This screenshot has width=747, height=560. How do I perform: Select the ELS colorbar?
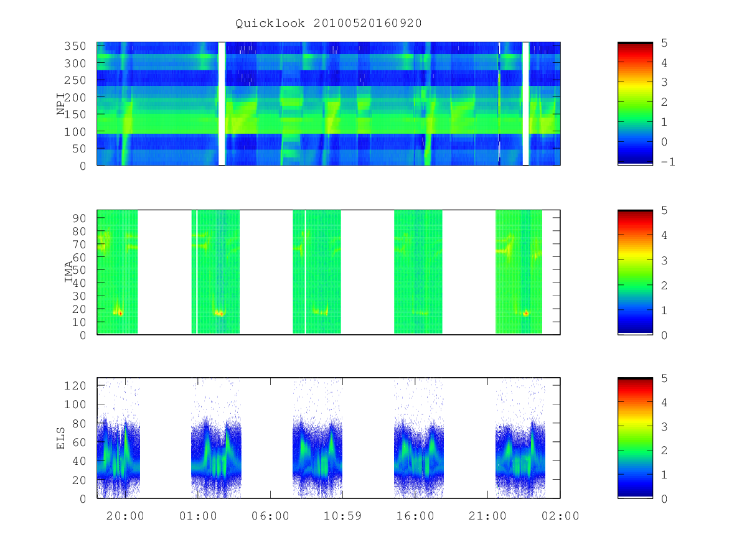point(635,438)
